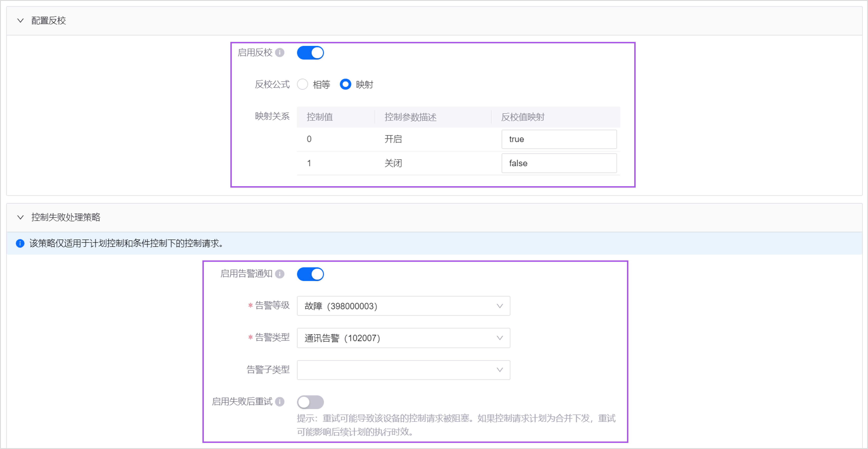
Task: Open the empty 告警子类型 dropdown
Action: pos(403,370)
